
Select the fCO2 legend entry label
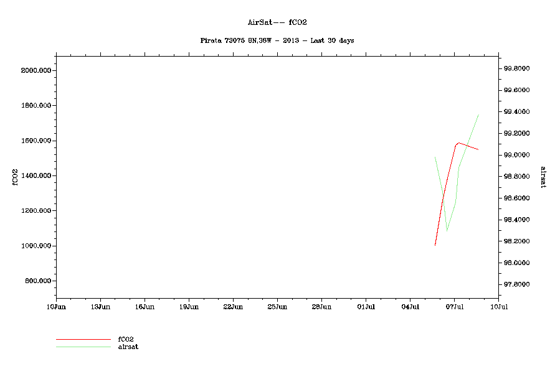pyautogui.click(x=126, y=339)
